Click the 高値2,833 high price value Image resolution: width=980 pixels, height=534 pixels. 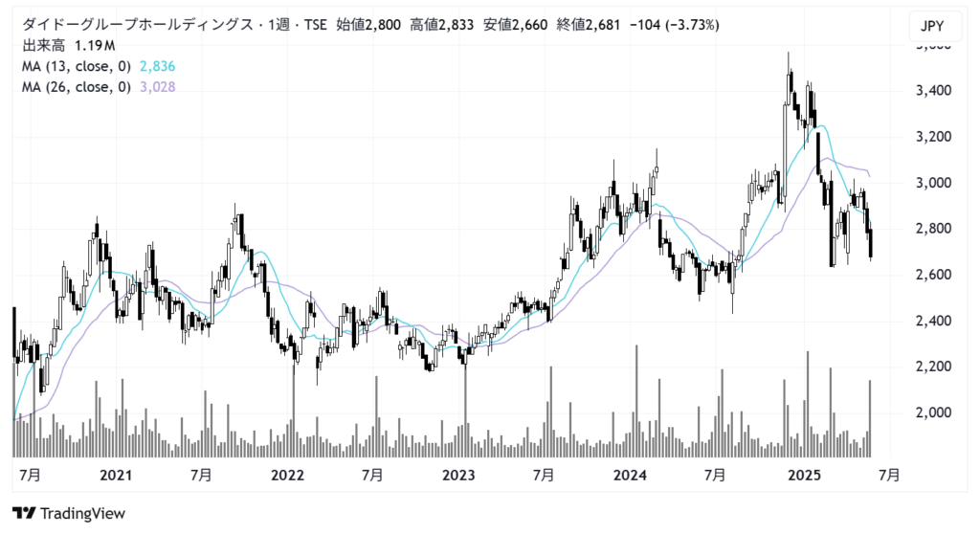[441, 25]
